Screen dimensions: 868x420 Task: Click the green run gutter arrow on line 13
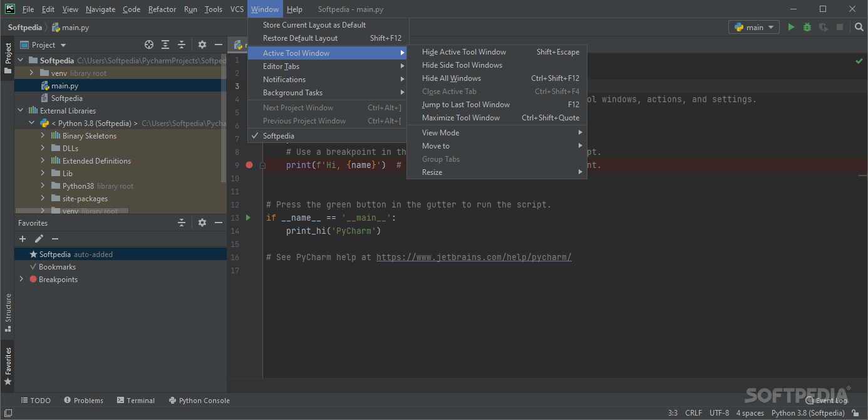pos(249,218)
